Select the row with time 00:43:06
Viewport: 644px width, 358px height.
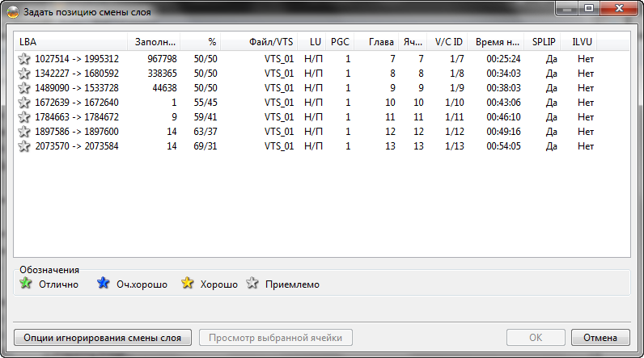pyautogui.click(x=324, y=103)
